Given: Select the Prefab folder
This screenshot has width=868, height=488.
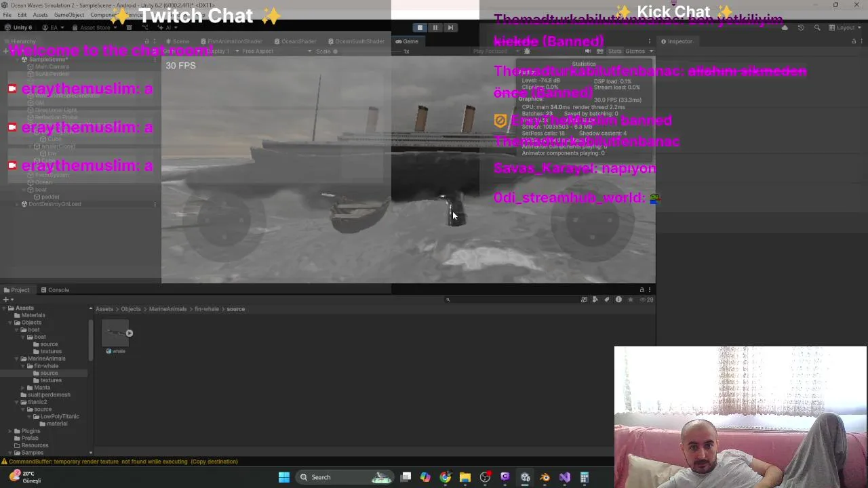Looking at the screenshot, I should tap(26, 438).
